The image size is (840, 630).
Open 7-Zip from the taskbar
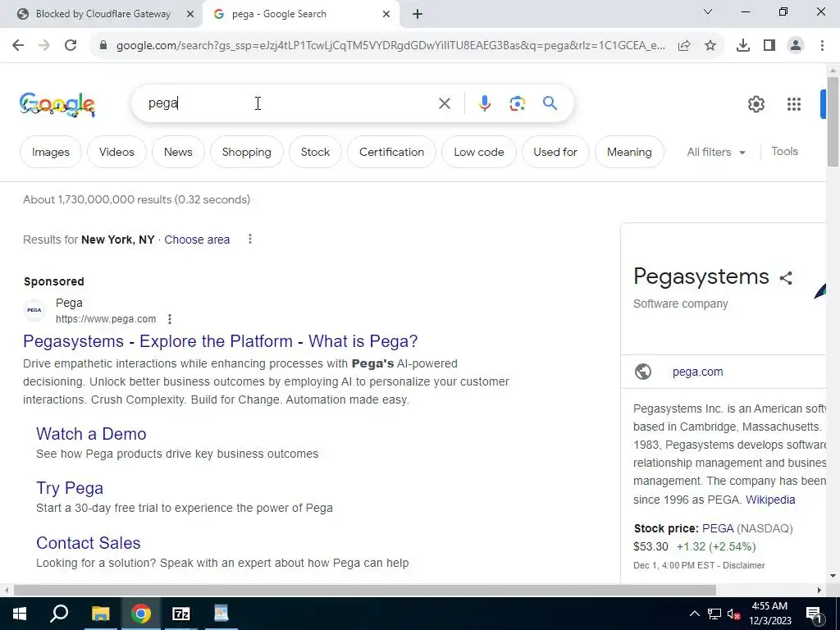coord(181,614)
